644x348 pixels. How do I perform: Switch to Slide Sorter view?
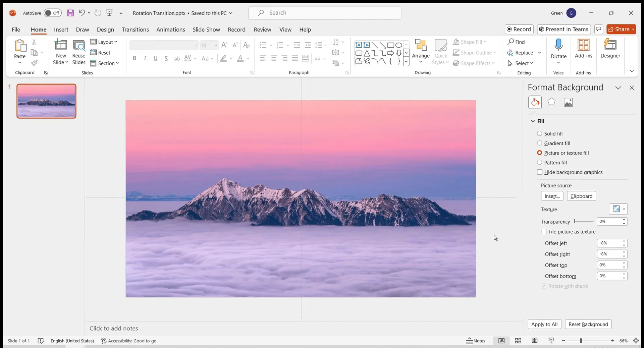(518, 341)
